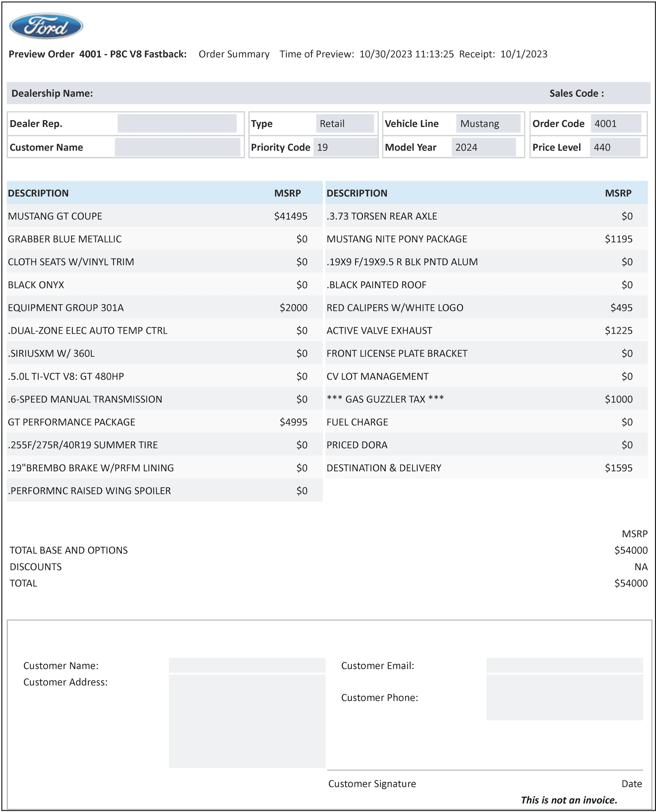The width and height of the screenshot is (656, 812).
Task: Click the Customer Phone entry box
Action: coord(565,698)
